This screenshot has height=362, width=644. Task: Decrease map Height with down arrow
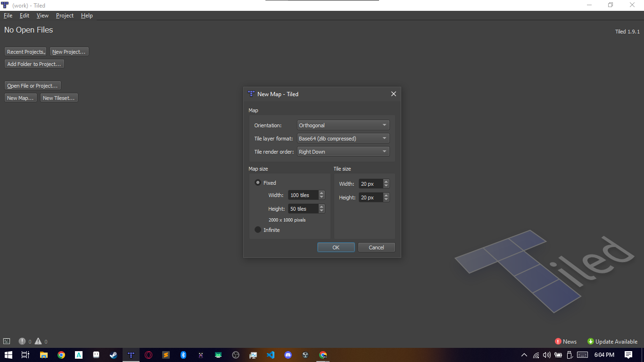[x=322, y=211]
